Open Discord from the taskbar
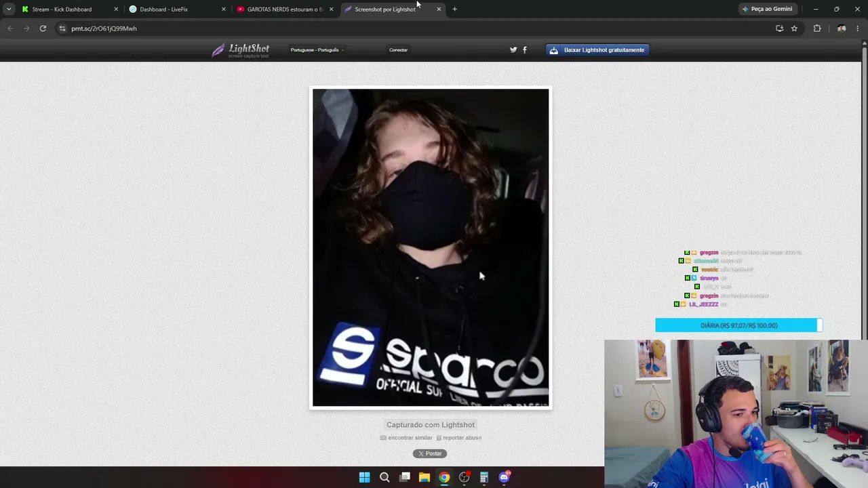 pos(505,477)
